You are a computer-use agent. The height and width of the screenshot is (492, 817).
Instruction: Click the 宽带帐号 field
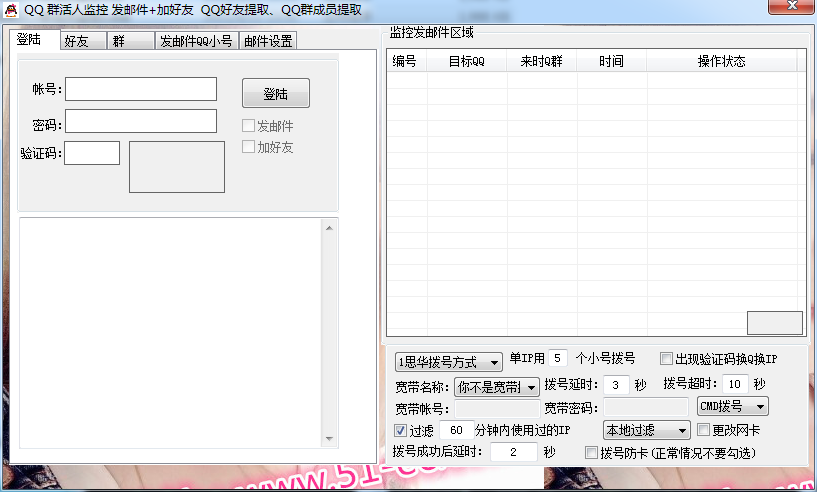497,409
